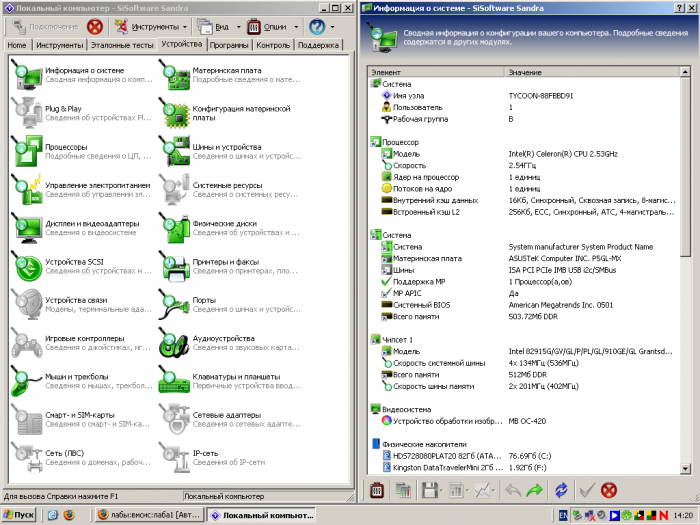Open the Plug & Play module icon
Image resolution: width=700 pixels, height=525 pixels.
click(27, 113)
